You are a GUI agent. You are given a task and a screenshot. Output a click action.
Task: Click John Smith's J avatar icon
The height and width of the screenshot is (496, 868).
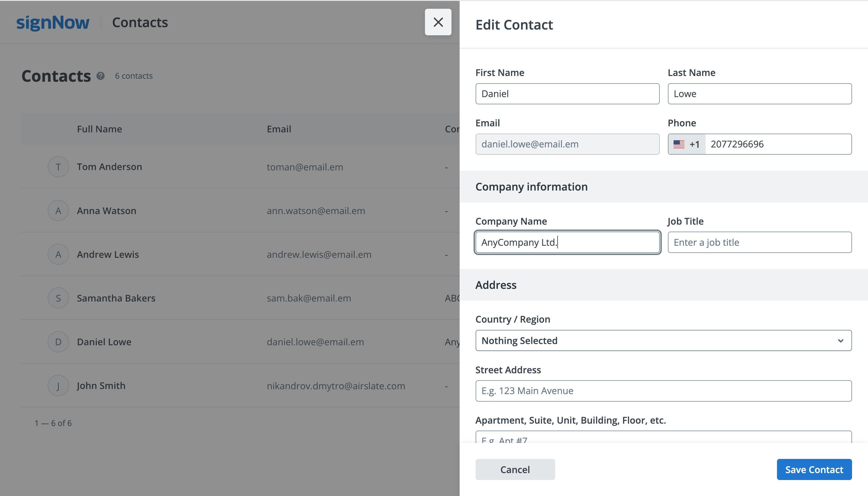[x=58, y=386]
